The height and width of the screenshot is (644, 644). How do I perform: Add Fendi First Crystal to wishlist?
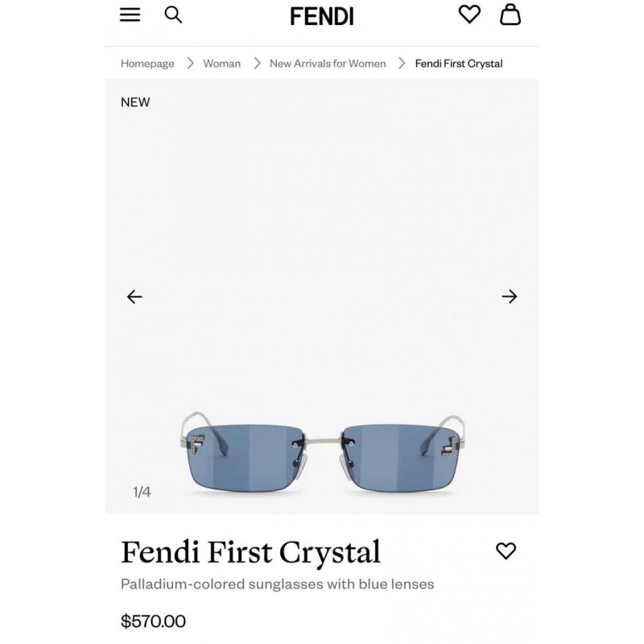[x=506, y=551]
